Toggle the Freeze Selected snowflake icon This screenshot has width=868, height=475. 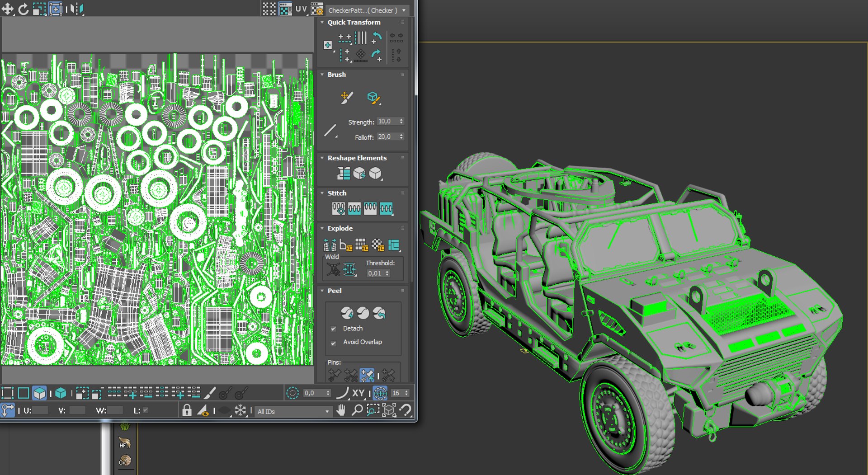pos(240,410)
